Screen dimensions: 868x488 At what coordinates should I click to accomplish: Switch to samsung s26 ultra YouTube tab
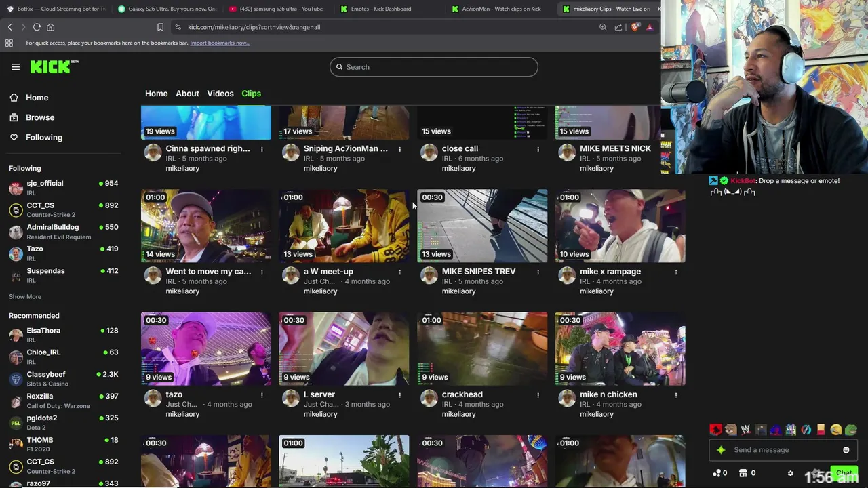point(278,9)
